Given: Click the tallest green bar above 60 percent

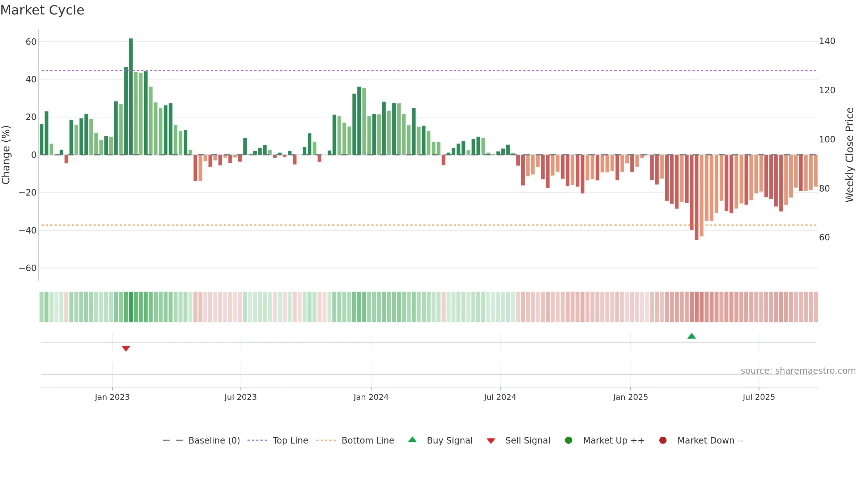Looking at the screenshot, I should pos(131,97).
